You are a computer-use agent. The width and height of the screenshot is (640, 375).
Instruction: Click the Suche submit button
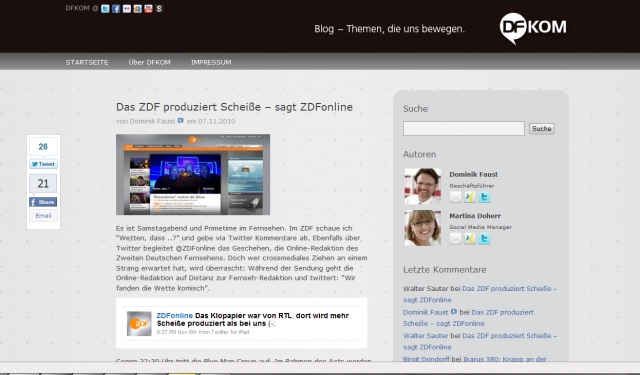[542, 129]
